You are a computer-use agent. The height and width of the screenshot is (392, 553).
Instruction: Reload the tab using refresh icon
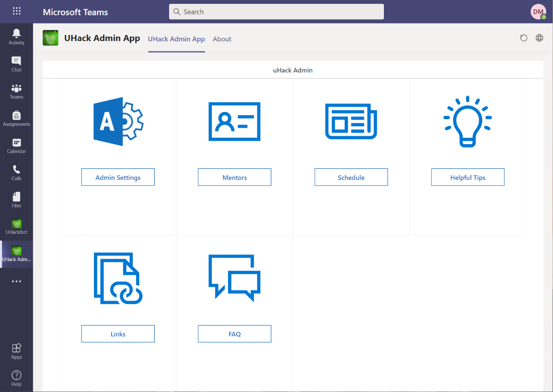pyautogui.click(x=524, y=38)
